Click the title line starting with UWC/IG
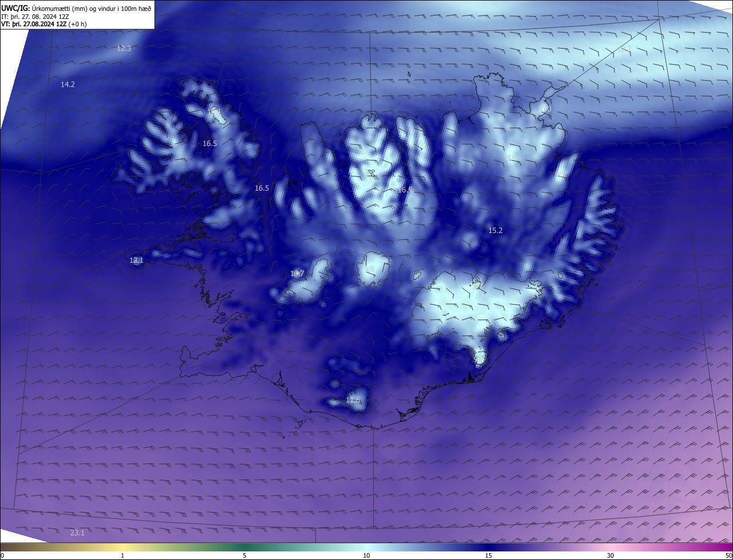733x560 pixels. tap(76, 8)
